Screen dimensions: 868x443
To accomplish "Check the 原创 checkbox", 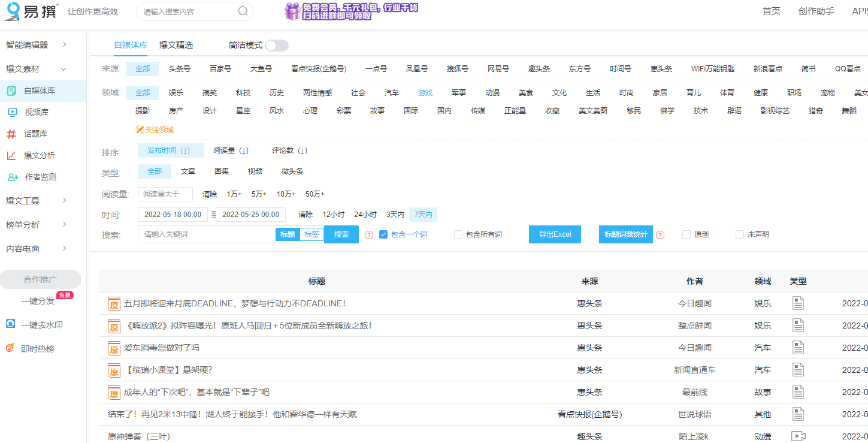I will (686, 234).
